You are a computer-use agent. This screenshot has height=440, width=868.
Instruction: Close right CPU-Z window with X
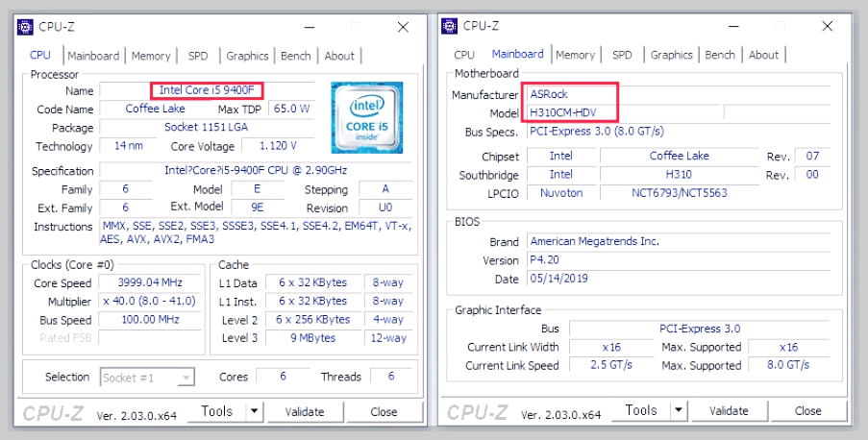827,26
